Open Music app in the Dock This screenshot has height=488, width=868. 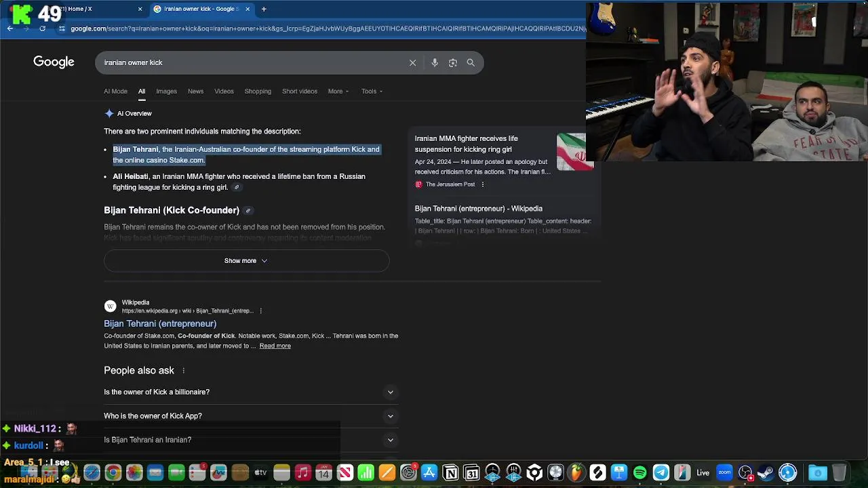click(x=303, y=472)
